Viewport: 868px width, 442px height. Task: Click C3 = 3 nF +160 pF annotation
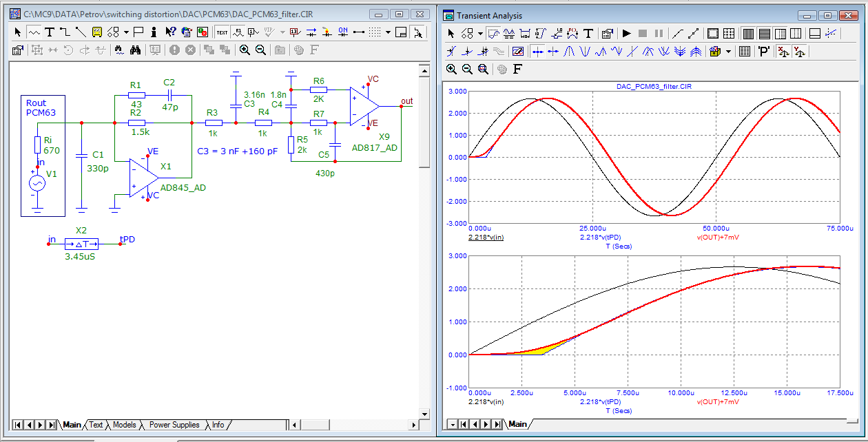click(237, 151)
